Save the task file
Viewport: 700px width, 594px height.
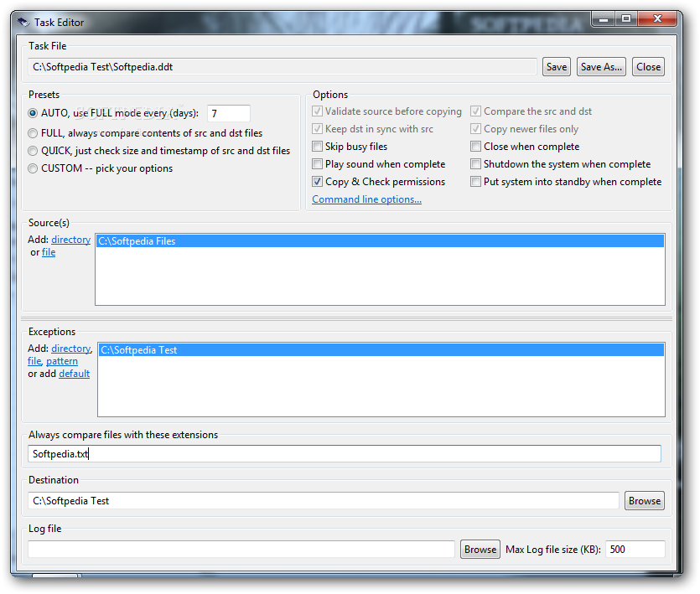[557, 67]
